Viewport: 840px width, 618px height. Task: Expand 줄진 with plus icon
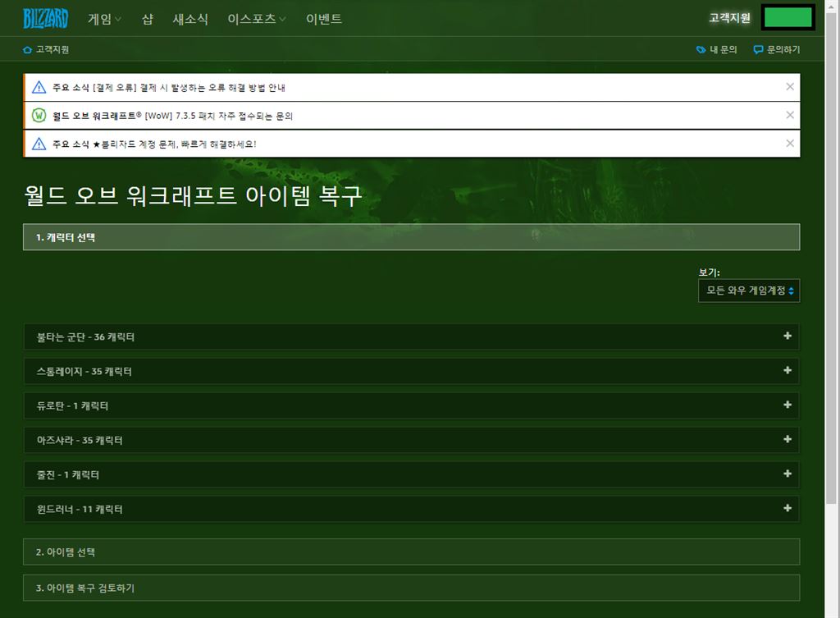click(787, 474)
